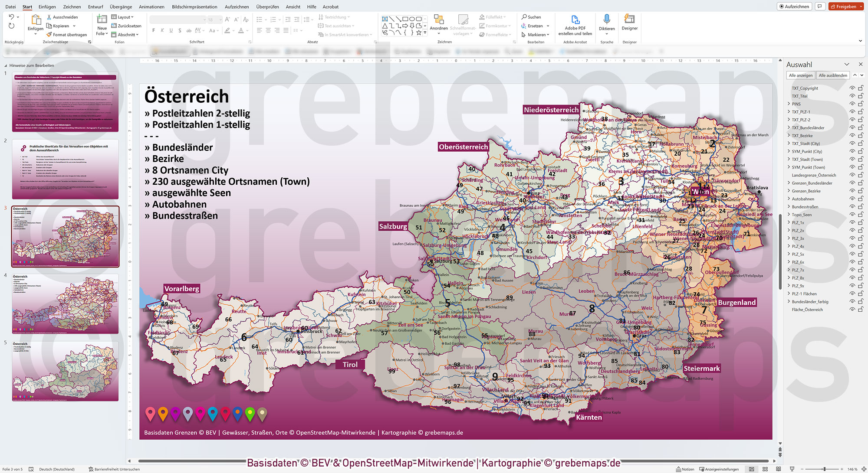Toggle visibility of the PINS group
Image resolution: width=868 pixels, height=473 pixels.
pyautogui.click(x=852, y=104)
